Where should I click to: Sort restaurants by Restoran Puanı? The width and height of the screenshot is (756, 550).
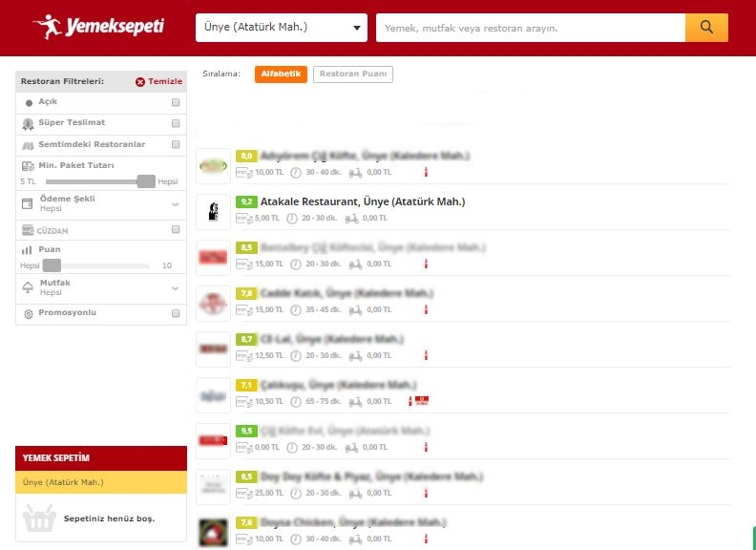[x=353, y=74]
